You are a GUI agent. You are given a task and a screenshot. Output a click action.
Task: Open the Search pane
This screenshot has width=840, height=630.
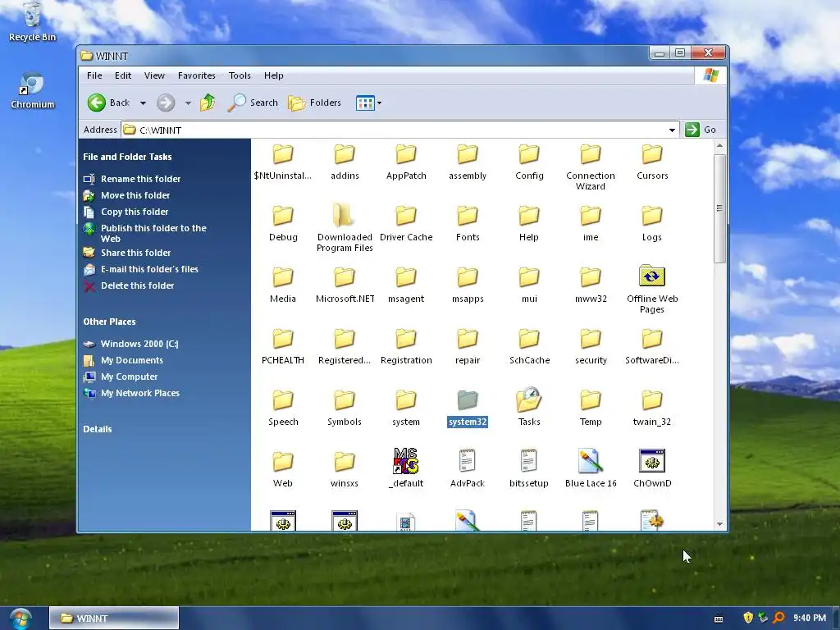pyautogui.click(x=253, y=103)
